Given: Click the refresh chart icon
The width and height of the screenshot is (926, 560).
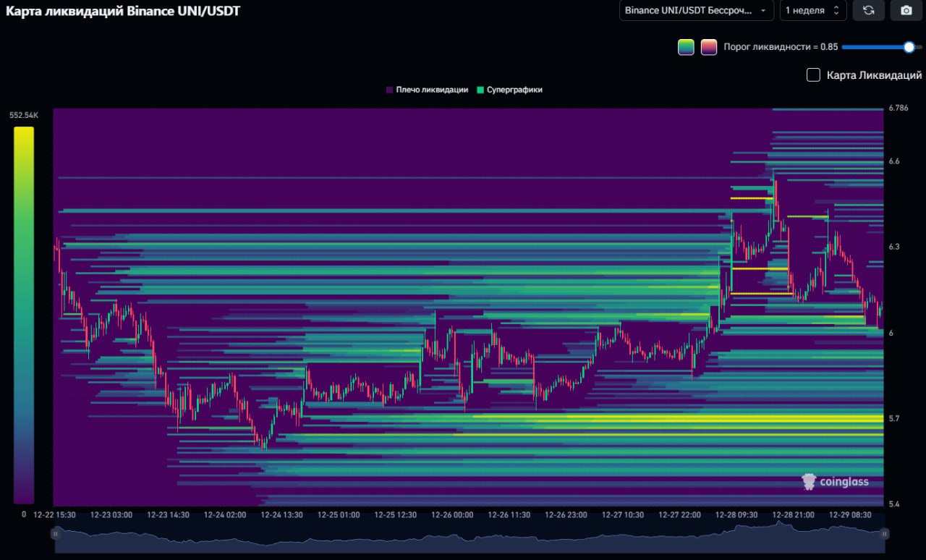Looking at the screenshot, I should click(868, 10).
